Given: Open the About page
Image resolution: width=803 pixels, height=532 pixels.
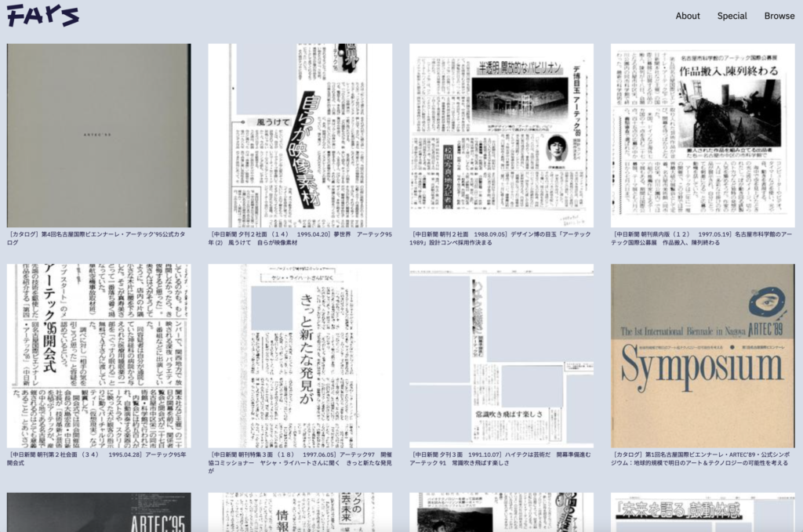Looking at the screenshot, I should pyautogui.click(x=687, y=16).
